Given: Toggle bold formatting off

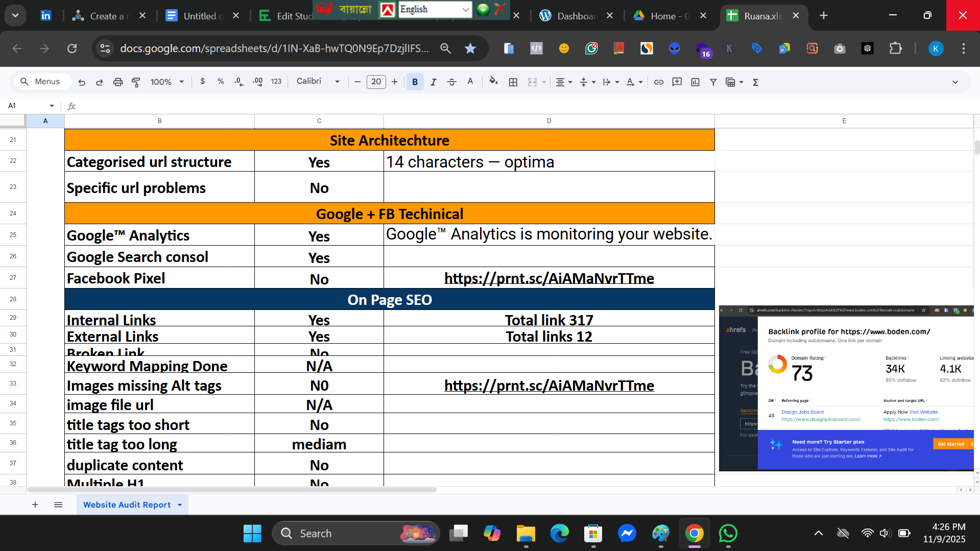Looking at the screenshot, I should coord(415,82).
